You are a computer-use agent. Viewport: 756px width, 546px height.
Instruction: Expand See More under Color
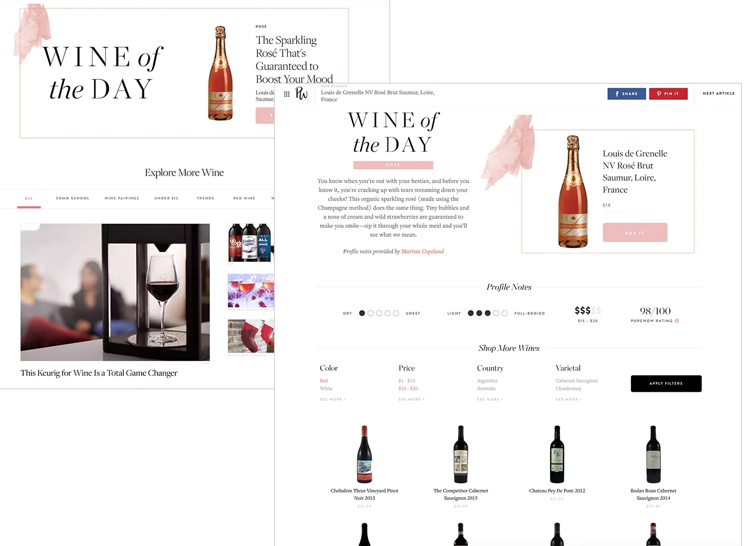click(332, 400)
